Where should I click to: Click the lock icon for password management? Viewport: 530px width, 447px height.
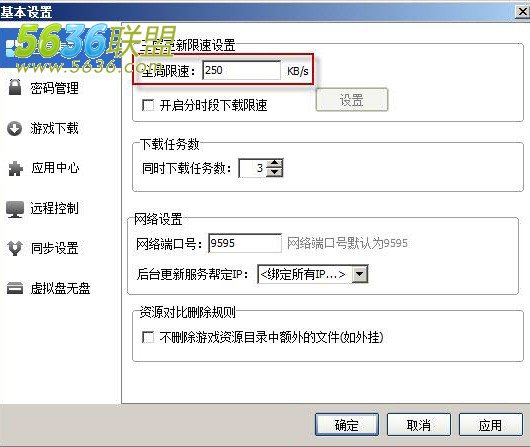point(15,87)
